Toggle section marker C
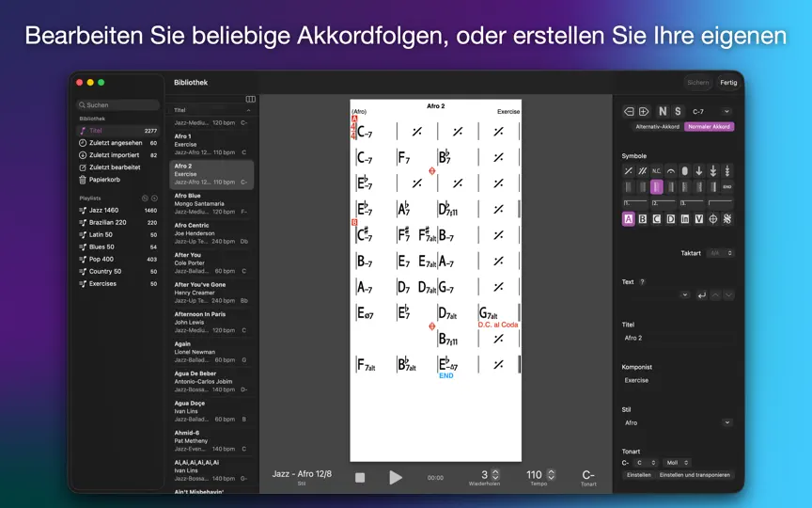The height and width of the screenshot is (508, 812). pyautogui.click(x=657, y=219)
